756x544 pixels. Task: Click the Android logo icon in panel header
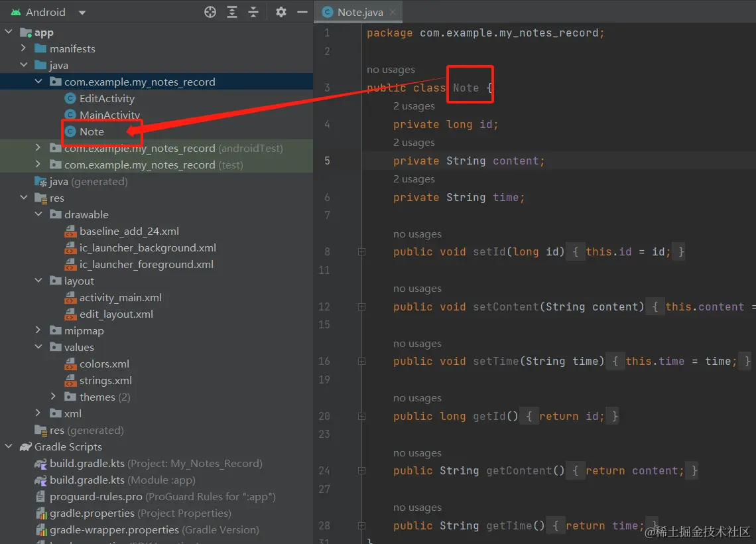[x=16, y=12]
